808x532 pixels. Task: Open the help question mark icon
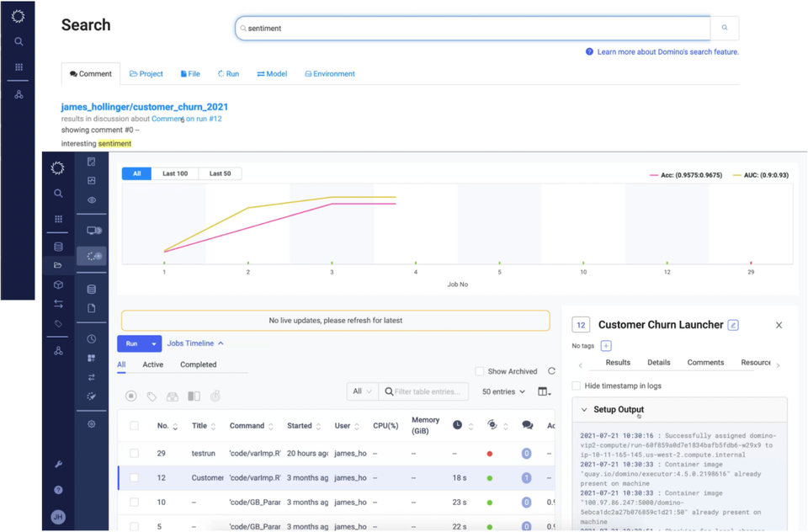[58, 490]
